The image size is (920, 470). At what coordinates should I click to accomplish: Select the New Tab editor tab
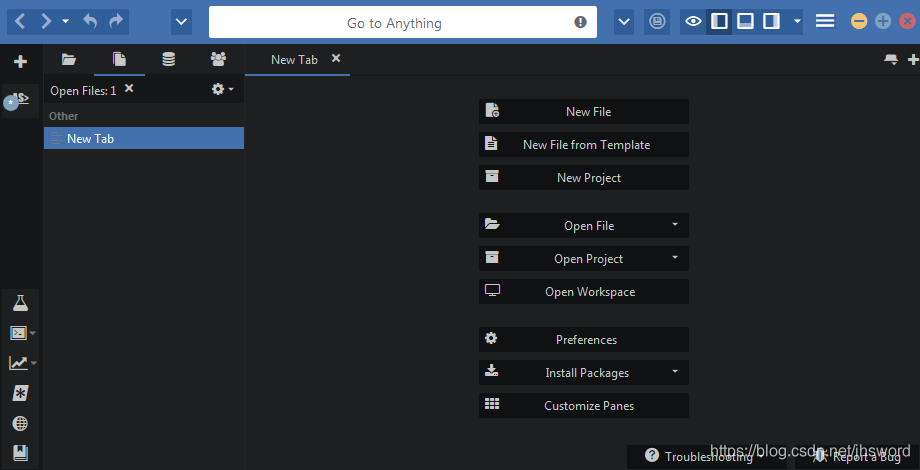[x=294, y=60]
